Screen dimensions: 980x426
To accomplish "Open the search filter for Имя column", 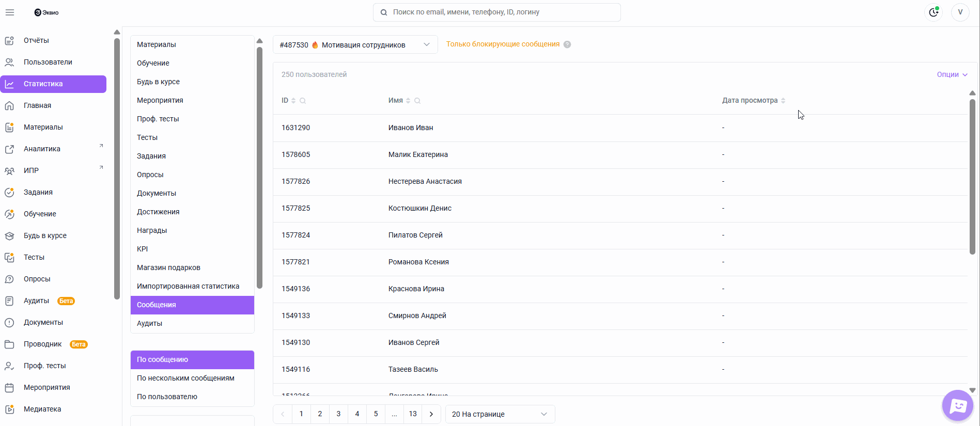I will 417,101.
